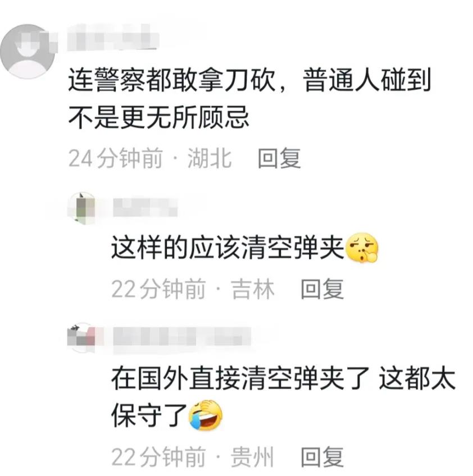473x476 pixels.
Task: Click the laughing-crying facepalm emoji after 保守了
Action: coord(206,415)
